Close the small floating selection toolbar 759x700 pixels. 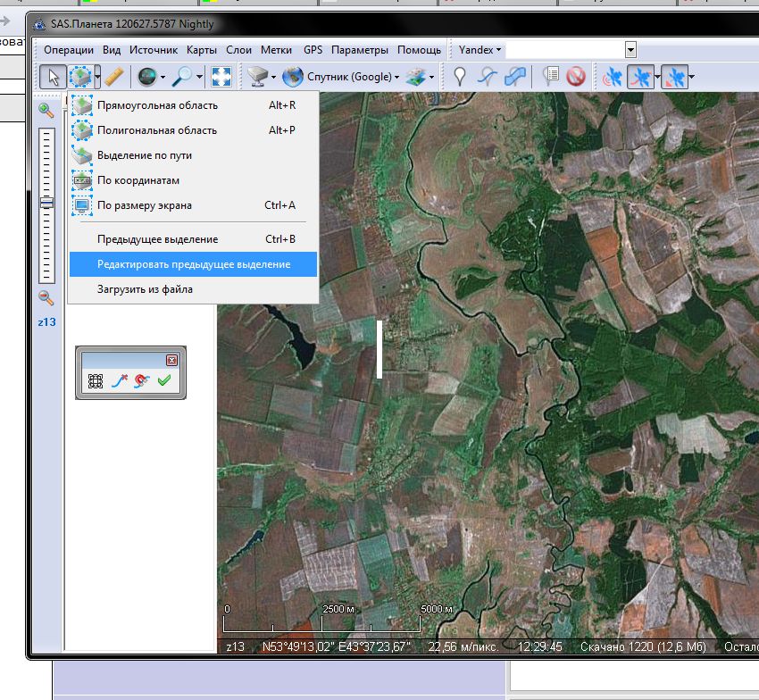[x=172, y=360]
